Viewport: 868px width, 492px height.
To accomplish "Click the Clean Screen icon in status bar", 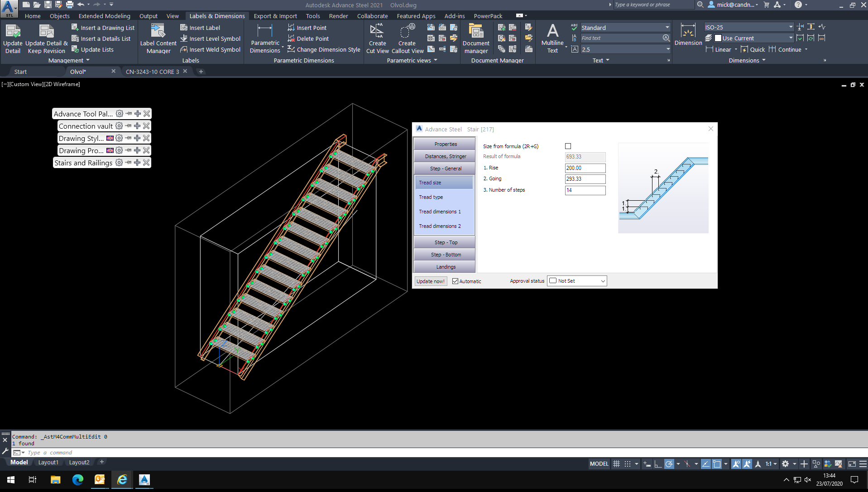I will pos(852,463).
